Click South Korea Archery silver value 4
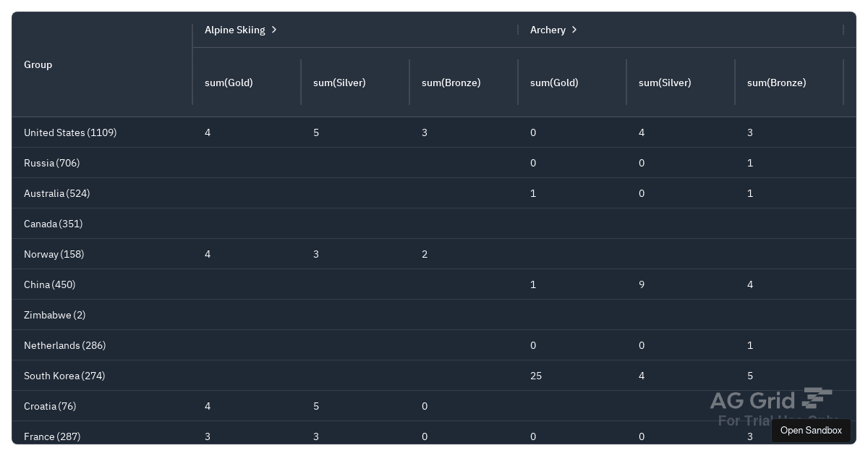This screenshot has height=456, width=868. 642,376
